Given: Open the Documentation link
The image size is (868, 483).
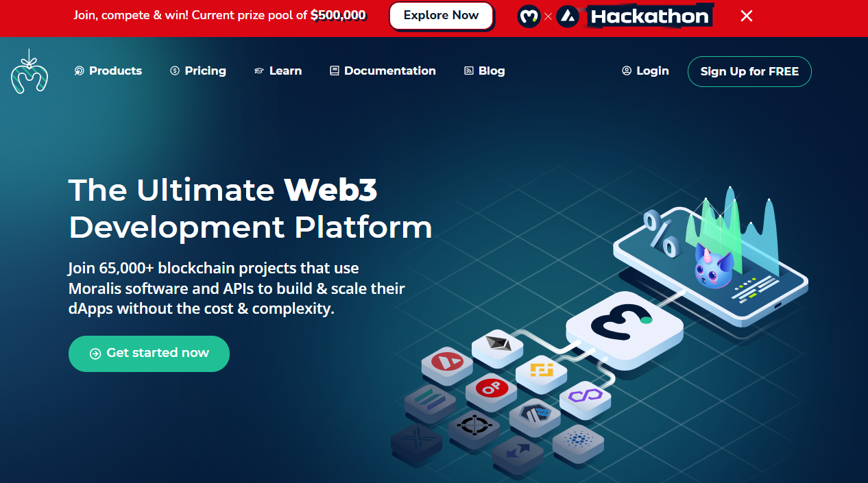Looking at the screenshot, I should (x=383, y=71).
